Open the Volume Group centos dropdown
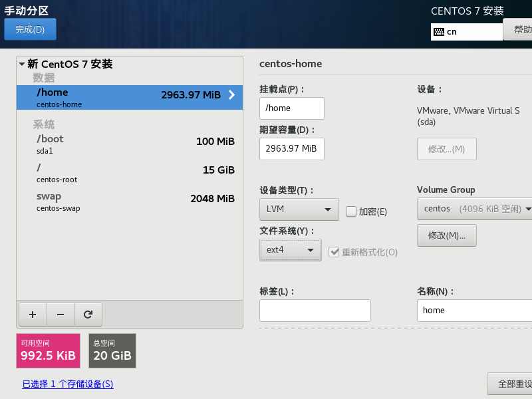 [475, 209]
